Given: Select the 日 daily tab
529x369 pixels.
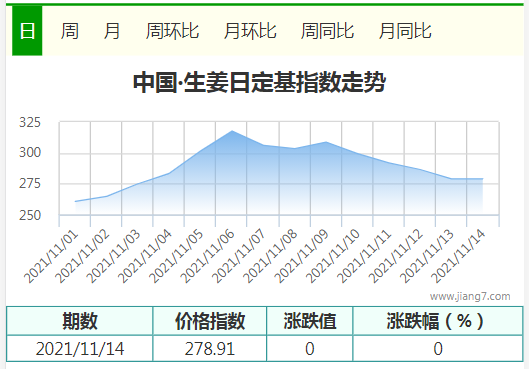Looking at the screenshot, I should [27, 31].
